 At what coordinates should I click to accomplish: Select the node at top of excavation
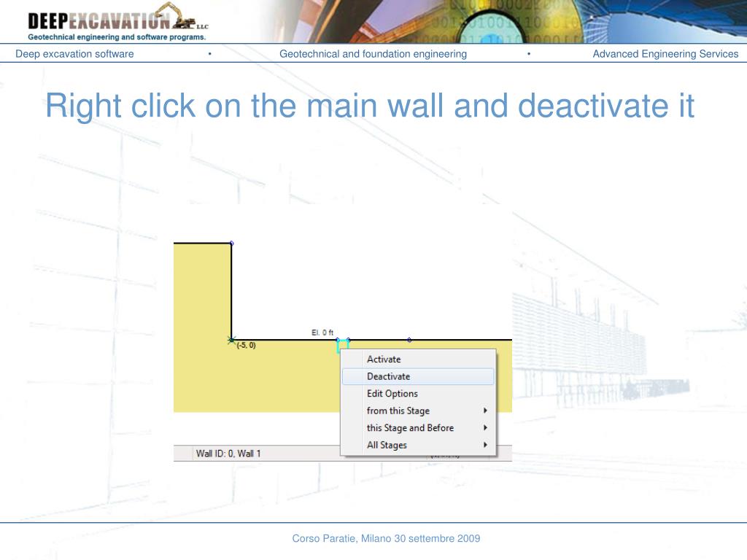(231, 244)
